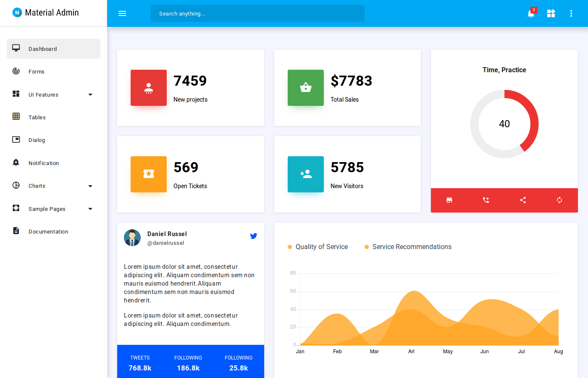Click the Time, Practice donut progress ring
Viewport: 588px width, 378px height.
504,124
